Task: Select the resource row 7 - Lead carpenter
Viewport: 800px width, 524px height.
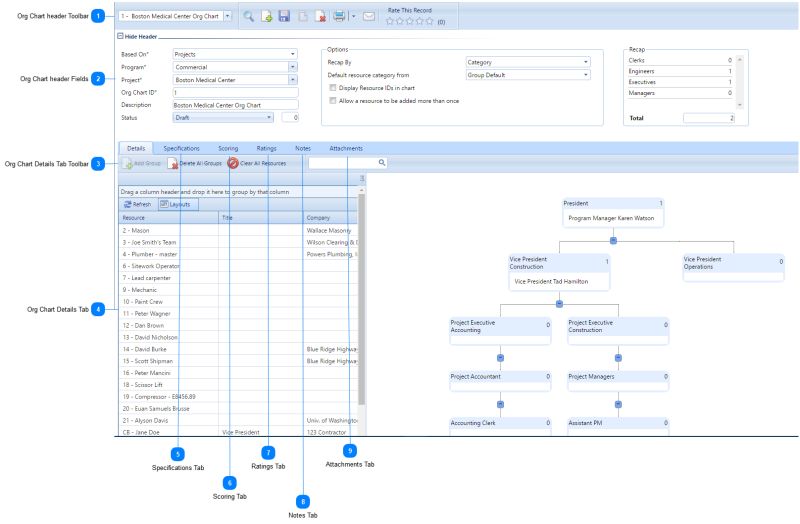Action: [x=238, y=278]
